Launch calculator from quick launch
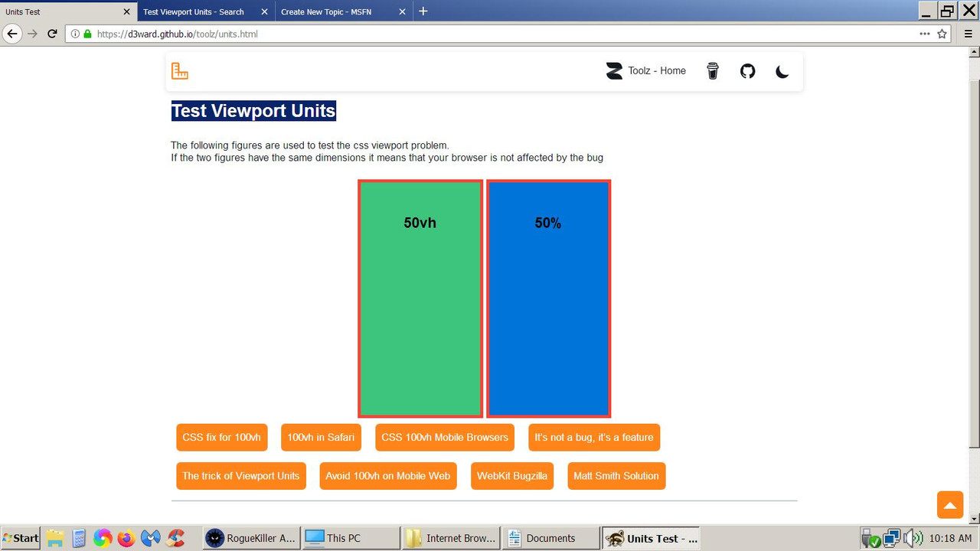 tap(79, 538)
